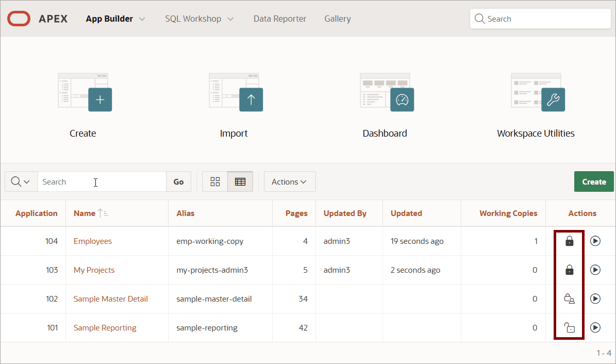Screen dimensions: 616x364
Task: Sort by the Alias column header
Action: tap(186, 213)
